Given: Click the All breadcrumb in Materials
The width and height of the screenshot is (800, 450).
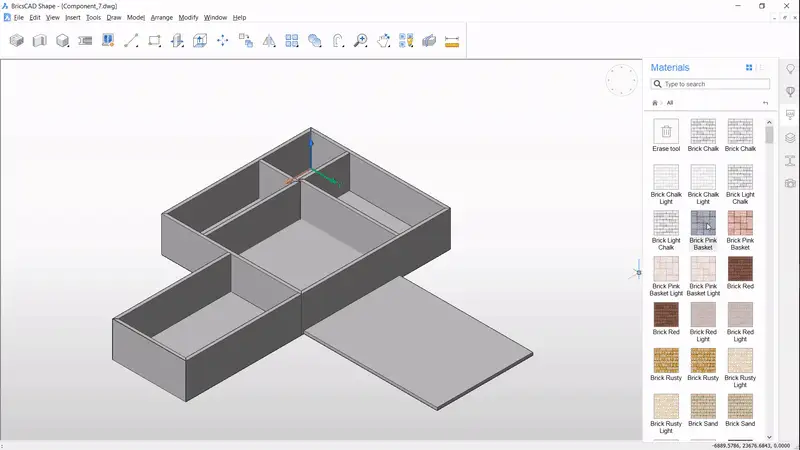Looking at the screenshot, I should click(670, 103).
